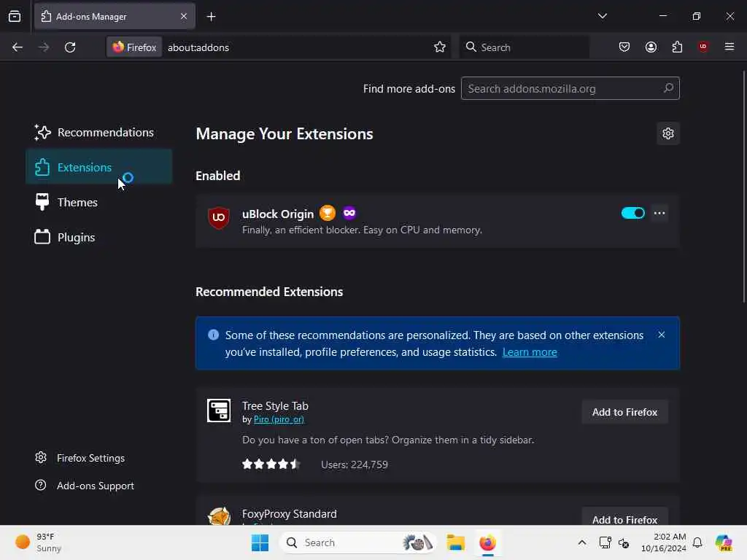This screenshot has width=747, height=560.
Task: Select Extensions in the sidebar
Action: pos(99,167)
